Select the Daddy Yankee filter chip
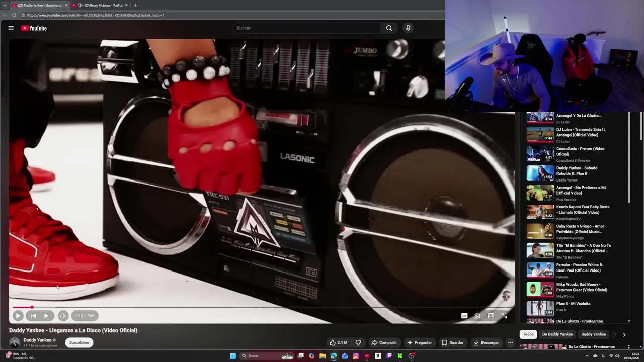The height and width of the screenshot is (362, 644). 594,334
